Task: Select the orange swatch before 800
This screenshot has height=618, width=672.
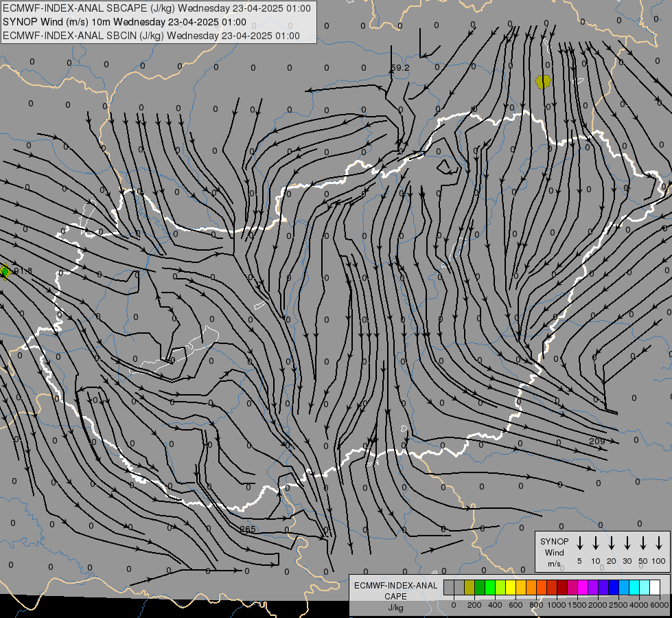Action: point(531,587)
